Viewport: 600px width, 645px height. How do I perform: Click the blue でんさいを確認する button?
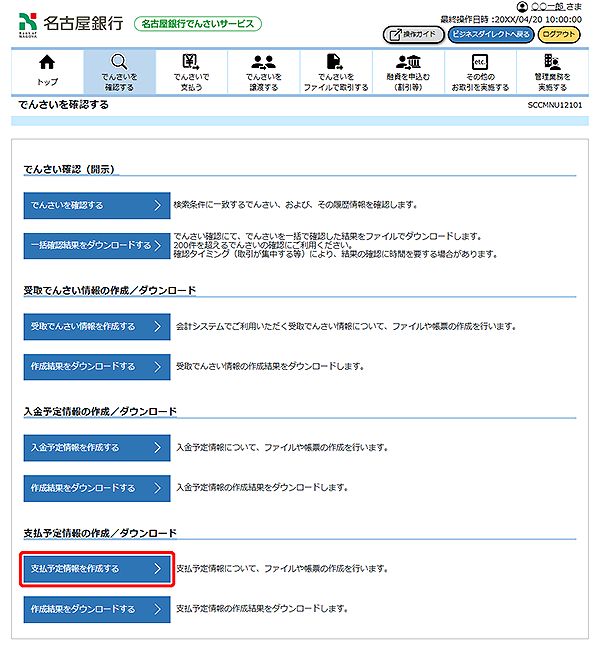point(97,205)
